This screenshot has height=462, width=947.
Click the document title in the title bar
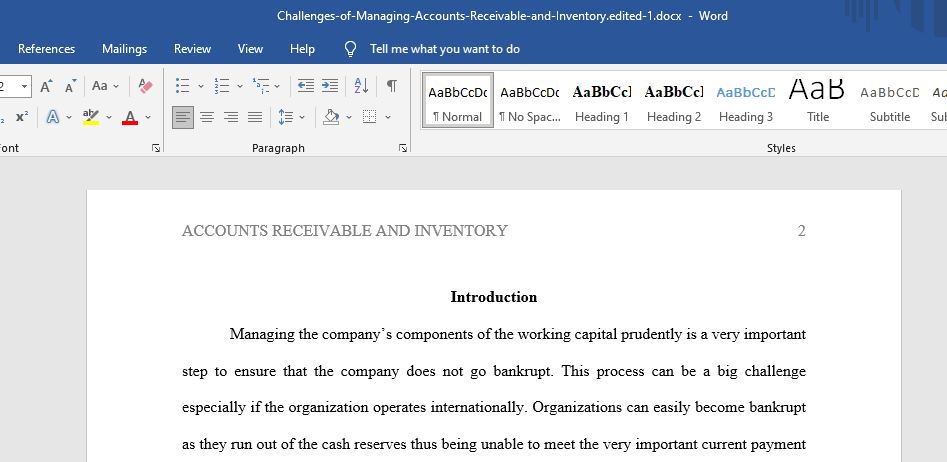479,16
